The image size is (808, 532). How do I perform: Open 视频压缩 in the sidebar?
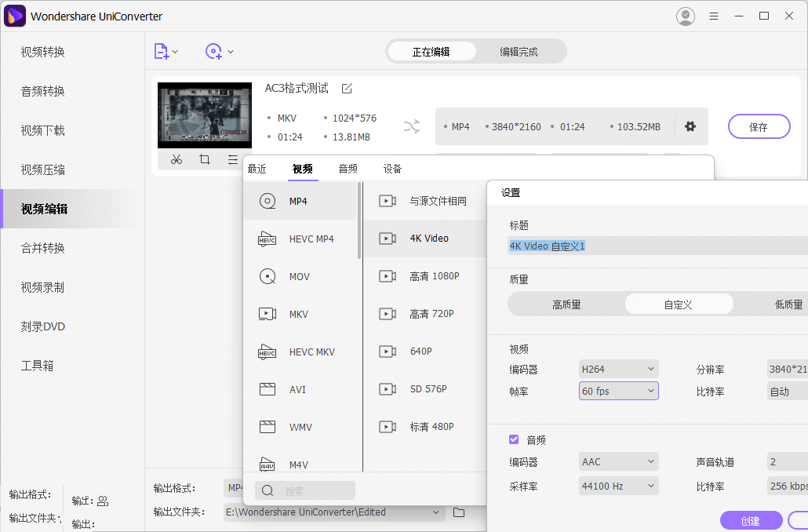pyautogui.click(x=43, y=169)
